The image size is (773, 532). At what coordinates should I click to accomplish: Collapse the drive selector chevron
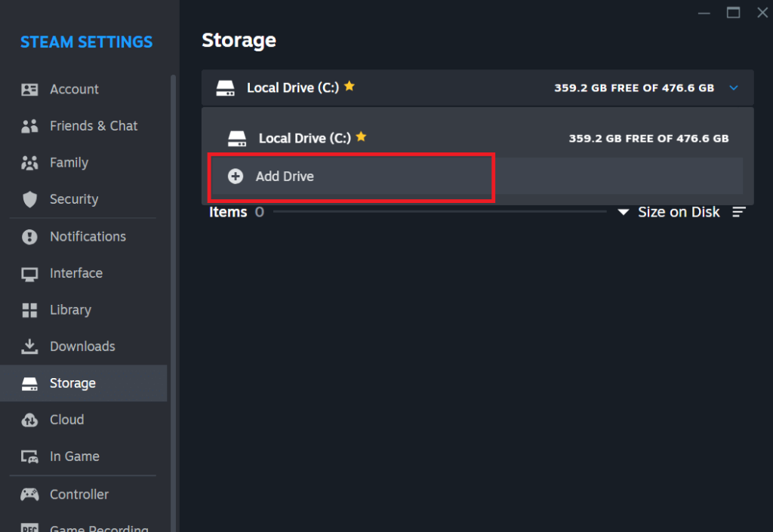[734, 88]
